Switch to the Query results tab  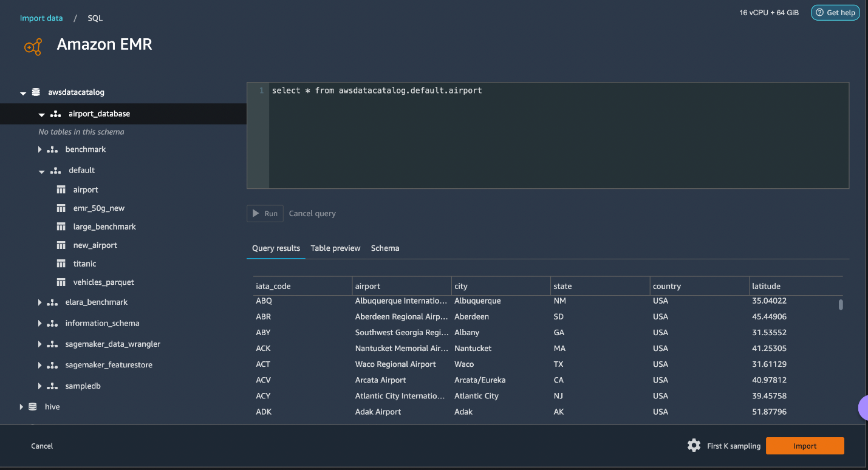tap(276, 248)
